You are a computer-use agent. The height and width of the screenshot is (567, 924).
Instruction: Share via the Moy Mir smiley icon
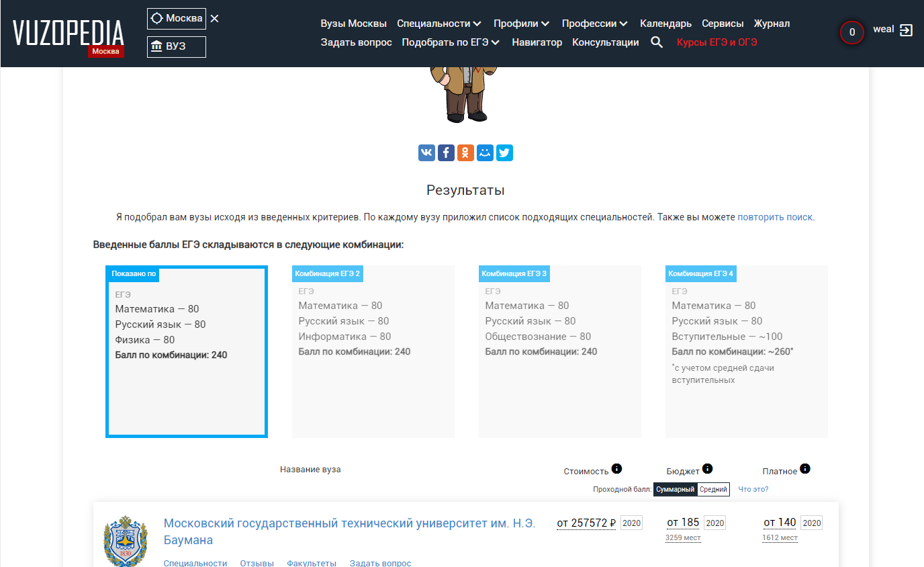pos(485,152)
